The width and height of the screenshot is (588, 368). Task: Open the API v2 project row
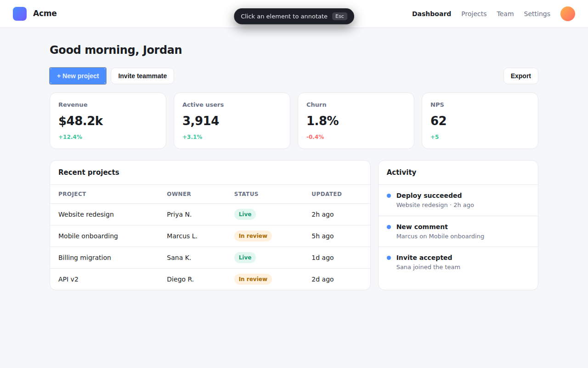click(x=210, y=279)
